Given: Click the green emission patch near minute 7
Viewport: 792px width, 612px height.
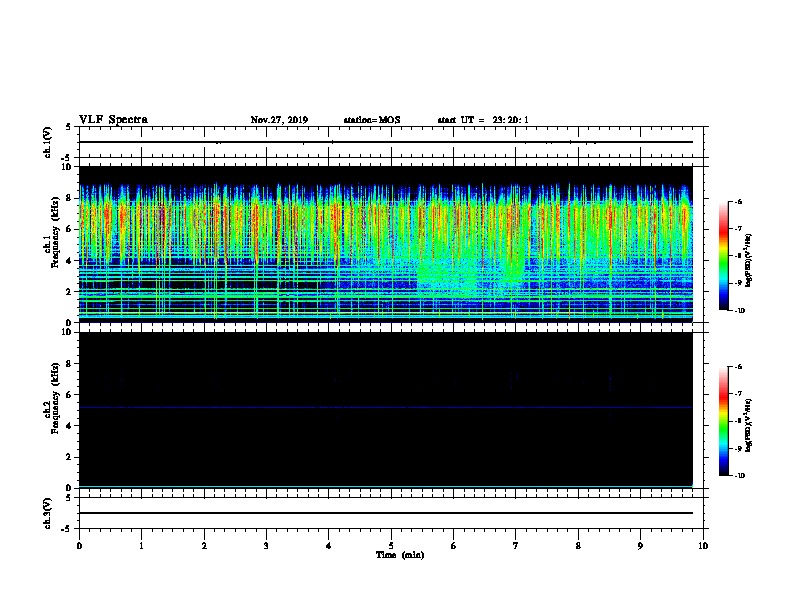Looking at the screenshot, I should pos(514,268).
